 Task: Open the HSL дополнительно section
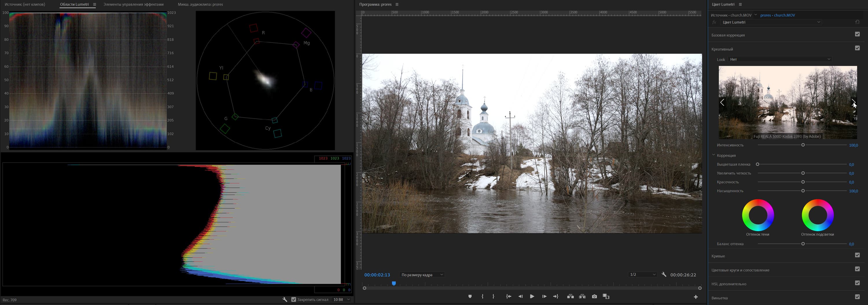pos(729,284)
